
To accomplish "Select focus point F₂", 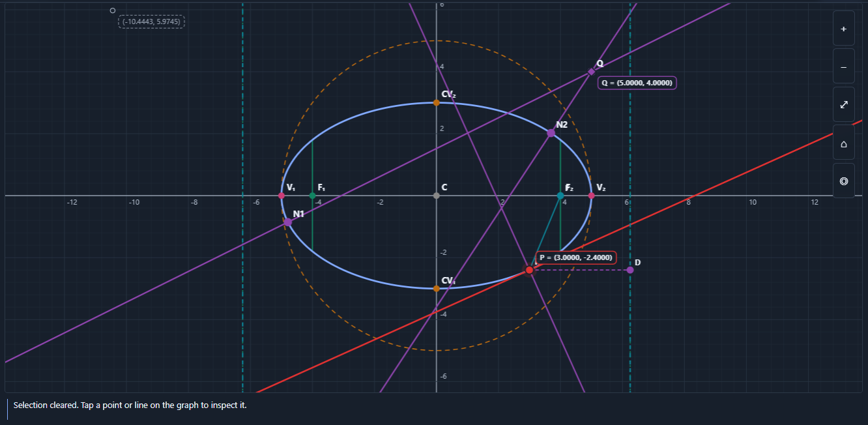I will [x=560, y=196].
